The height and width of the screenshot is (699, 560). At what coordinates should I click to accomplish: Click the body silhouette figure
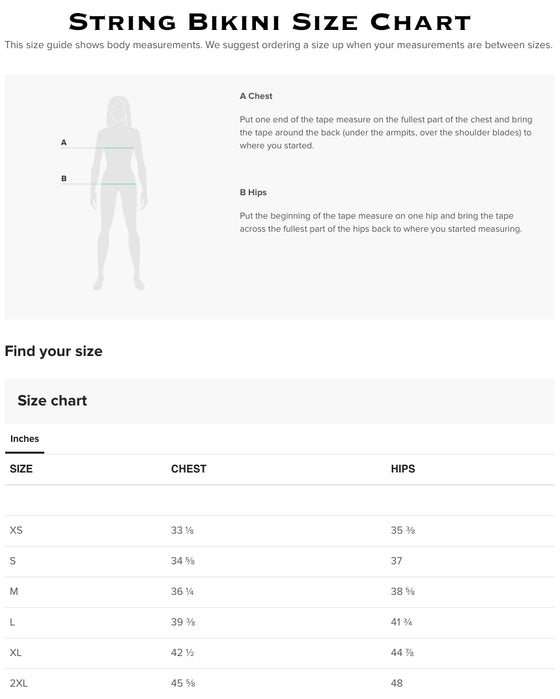tap(119, 193)
